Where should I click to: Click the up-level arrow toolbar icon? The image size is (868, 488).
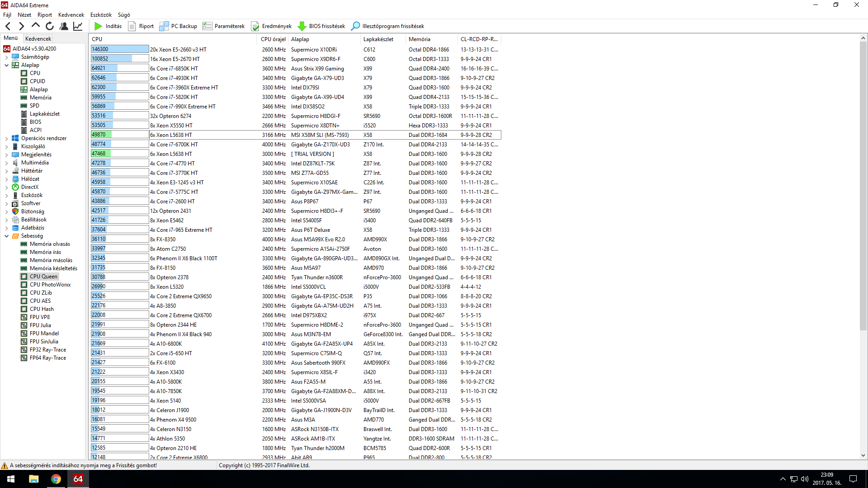click(36, 26)
